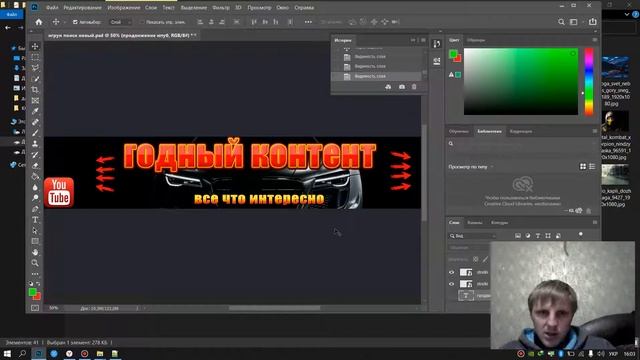Switch Libraries to list view

coord(592,167)
